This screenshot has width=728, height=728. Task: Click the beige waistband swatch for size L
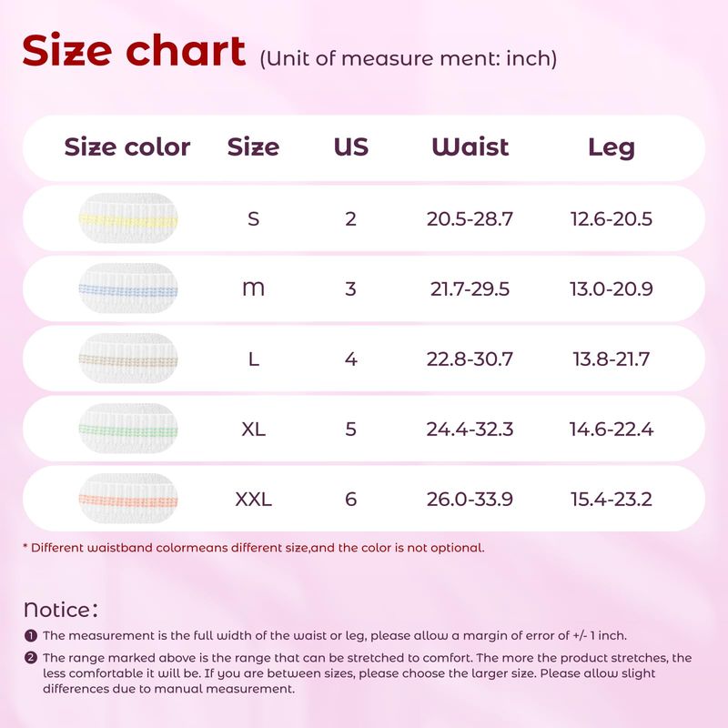pyautogui.click(x=128, y=359)
